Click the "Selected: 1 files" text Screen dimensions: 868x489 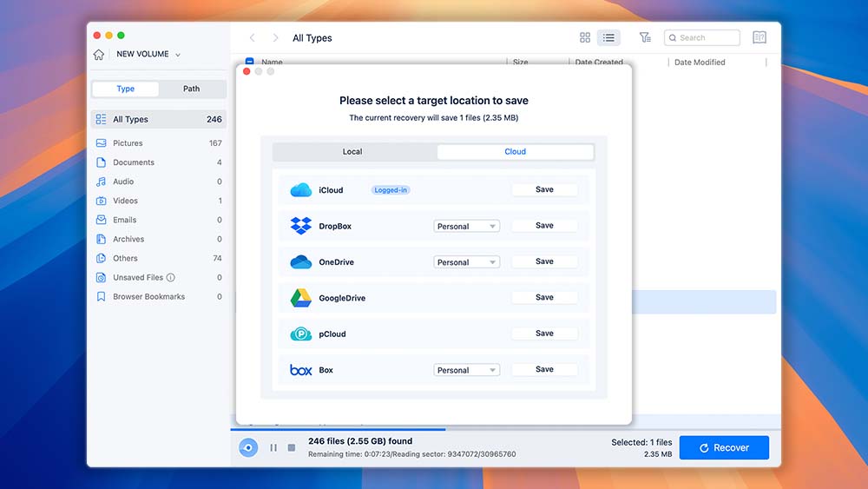641,442
